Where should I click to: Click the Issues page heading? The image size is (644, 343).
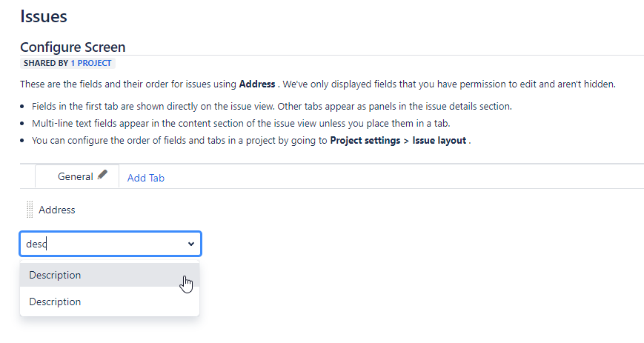[x=44, y=16]
